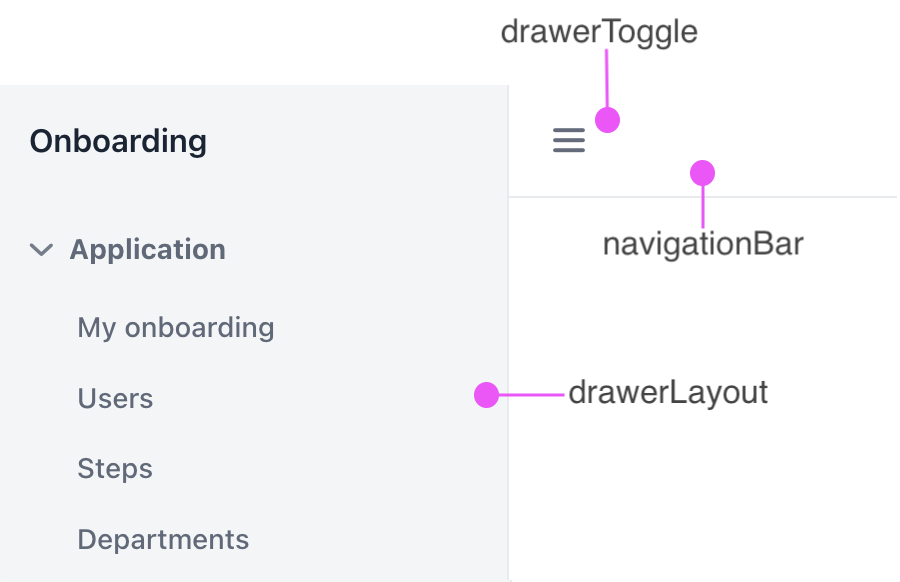The image size is (900, 582).
Task: Click the pink dot marking drawerLayout
Action: 487,395
